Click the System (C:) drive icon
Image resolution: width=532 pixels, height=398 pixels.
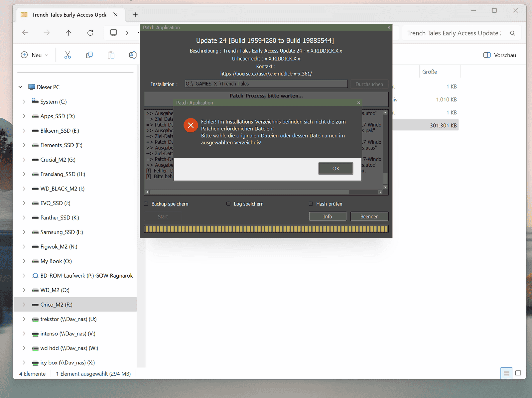tap(35, 101)
